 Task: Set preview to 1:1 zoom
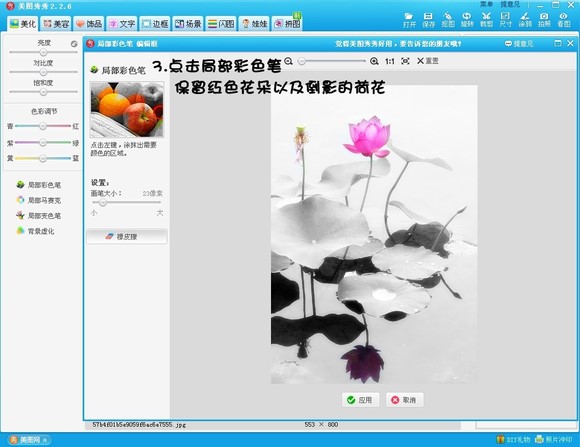(390, 61)
